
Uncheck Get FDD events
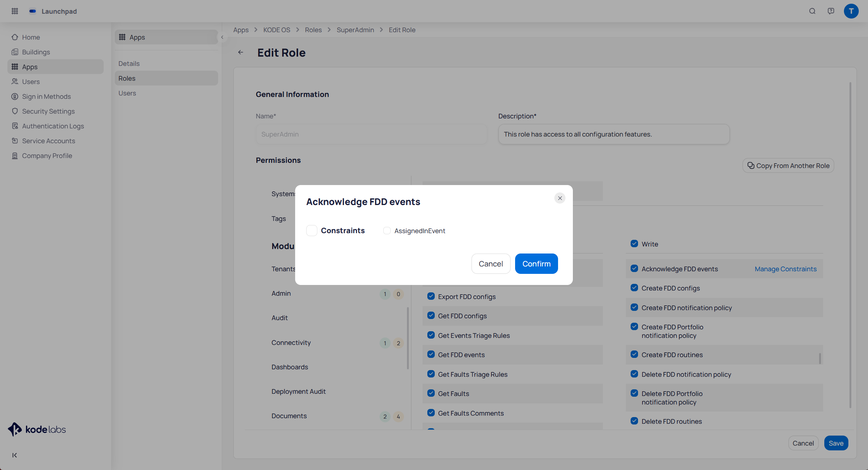coord(431,354)
